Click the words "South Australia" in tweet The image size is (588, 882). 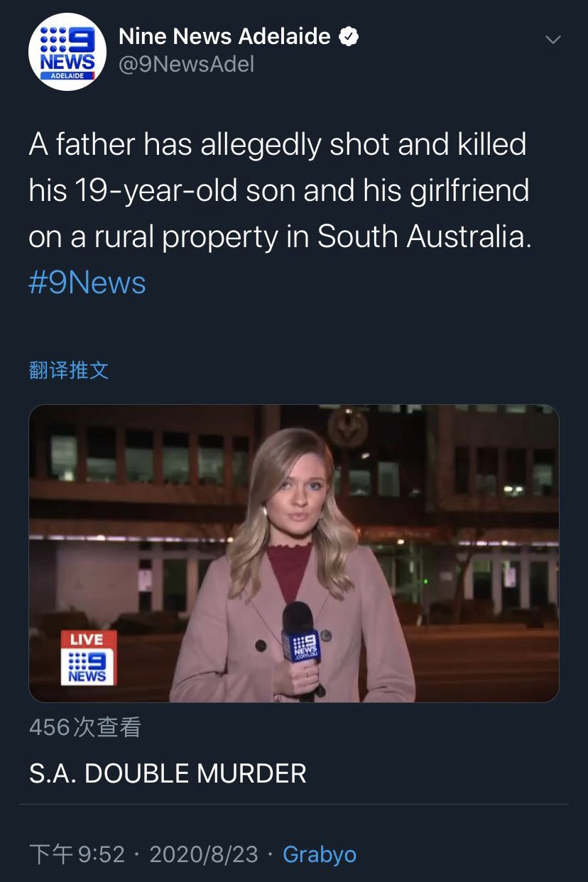(x=423, y=237)
